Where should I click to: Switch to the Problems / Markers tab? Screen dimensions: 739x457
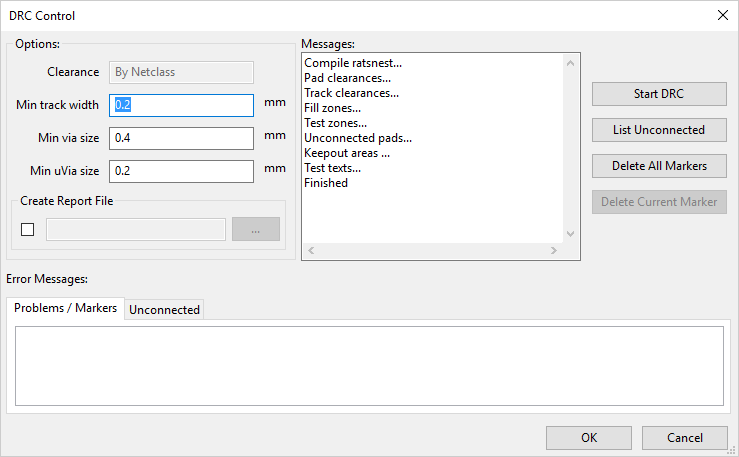[66, 308]
